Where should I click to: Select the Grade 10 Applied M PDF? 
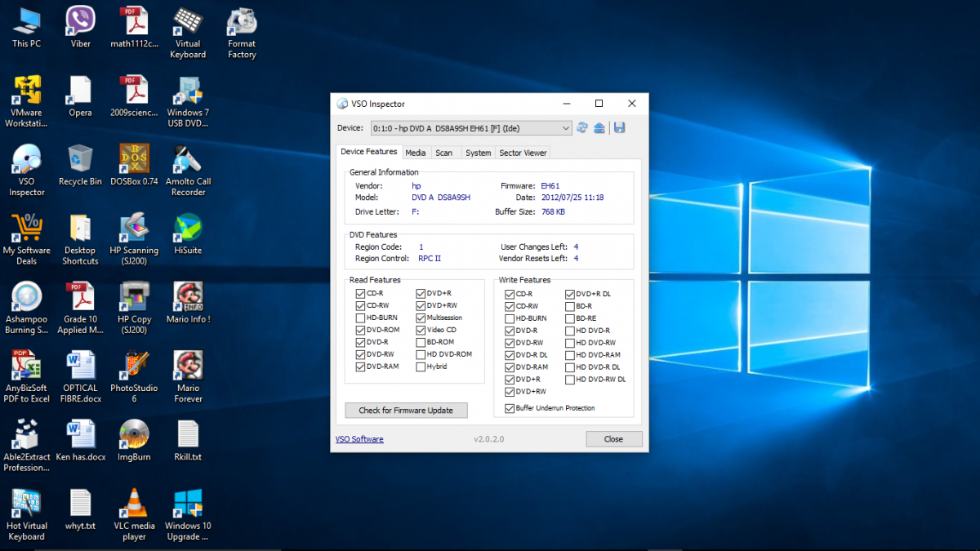pos(80,309)
